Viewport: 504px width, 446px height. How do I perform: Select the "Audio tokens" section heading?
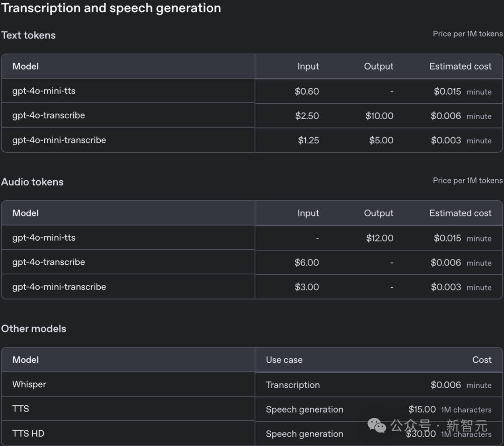32,182
